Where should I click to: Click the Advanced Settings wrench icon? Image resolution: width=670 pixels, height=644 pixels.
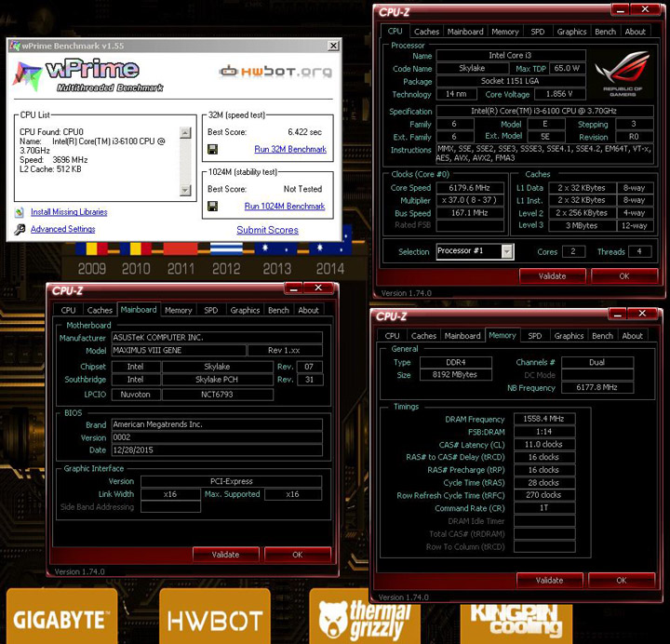[x=20, y=230]
